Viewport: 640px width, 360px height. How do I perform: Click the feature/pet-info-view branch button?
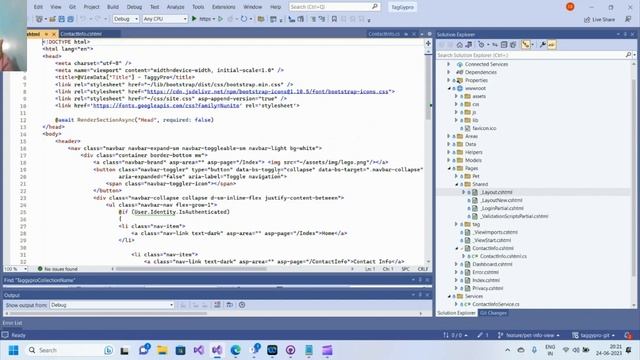pyautogui.click(x=529, y=335)
